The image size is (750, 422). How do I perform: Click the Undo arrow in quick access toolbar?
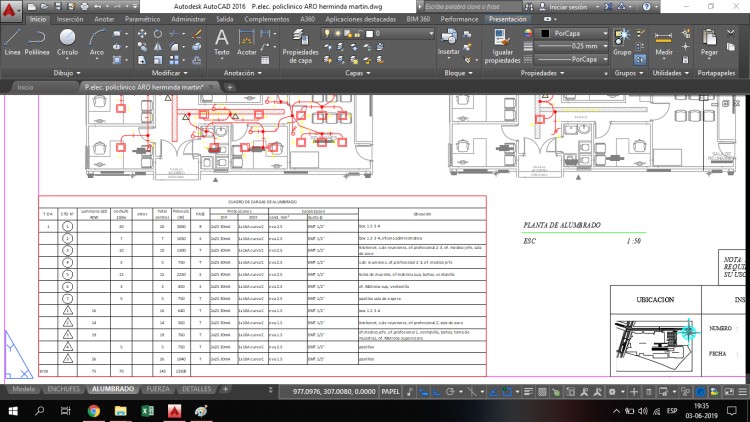coord(98,7)
